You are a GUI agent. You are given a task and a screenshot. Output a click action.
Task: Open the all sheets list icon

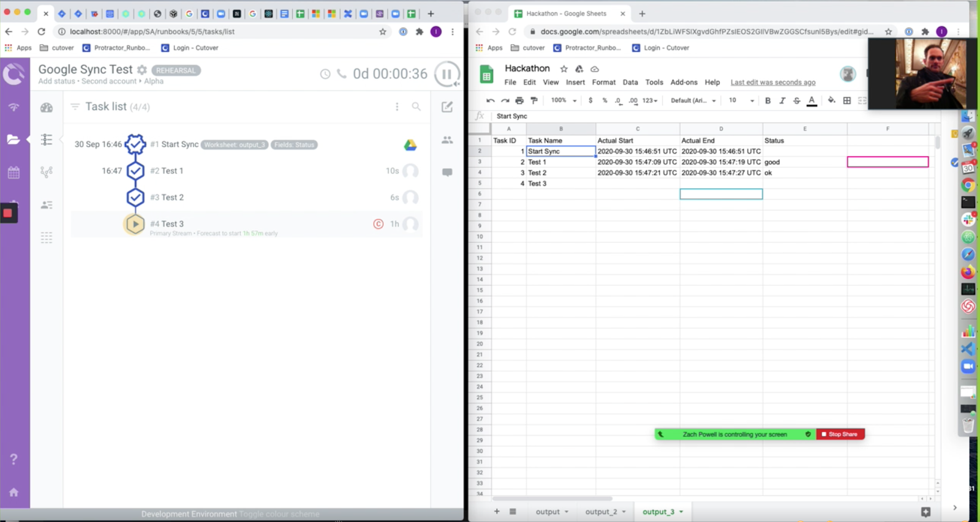(513, 512)
